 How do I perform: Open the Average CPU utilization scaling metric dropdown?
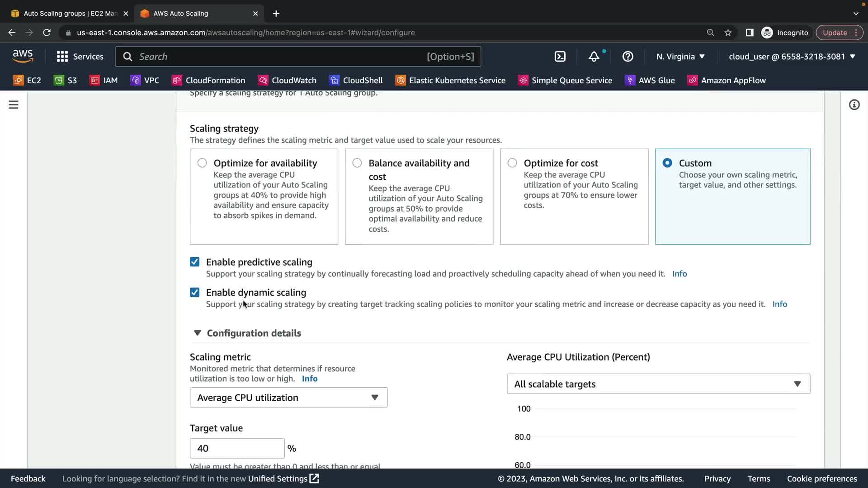pyautogui.click(x=288, y=398)
